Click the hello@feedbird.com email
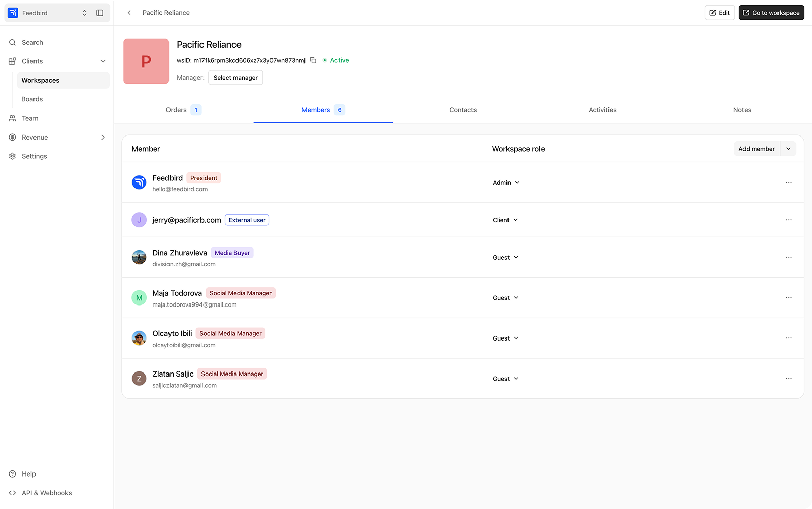The image size is (812, 509). point(180,189)
